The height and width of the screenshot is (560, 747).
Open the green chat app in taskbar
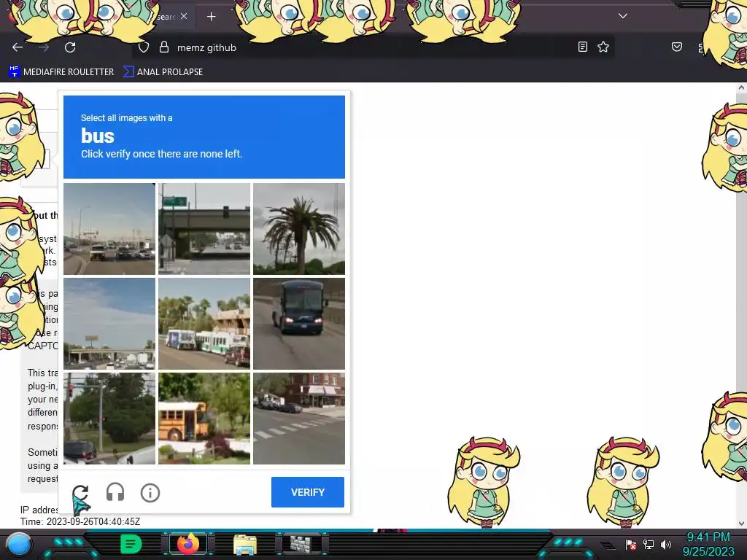(x=131, y=544)
